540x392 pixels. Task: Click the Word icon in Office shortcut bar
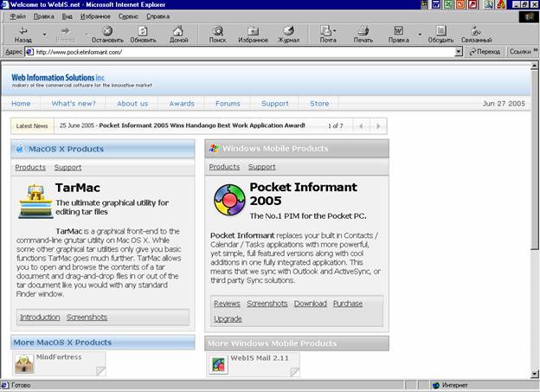point(436,4)
